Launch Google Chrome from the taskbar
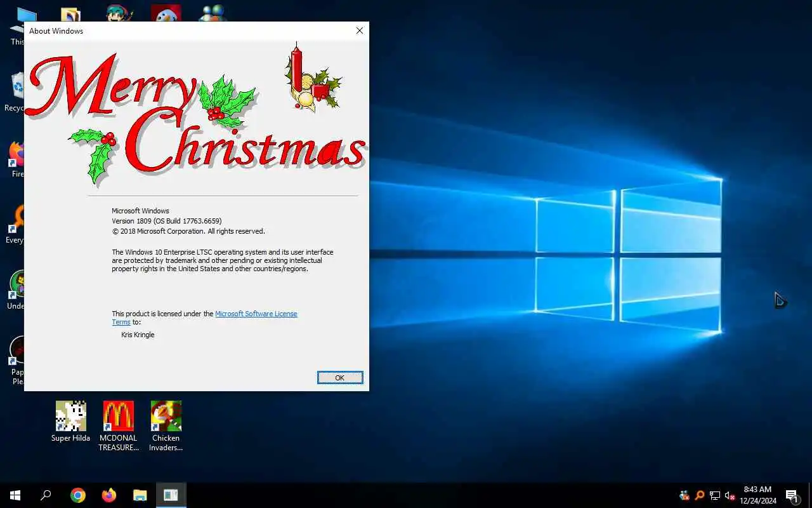Image resolution: width=812 pixels, height=508 pixels. coord(78,495)
